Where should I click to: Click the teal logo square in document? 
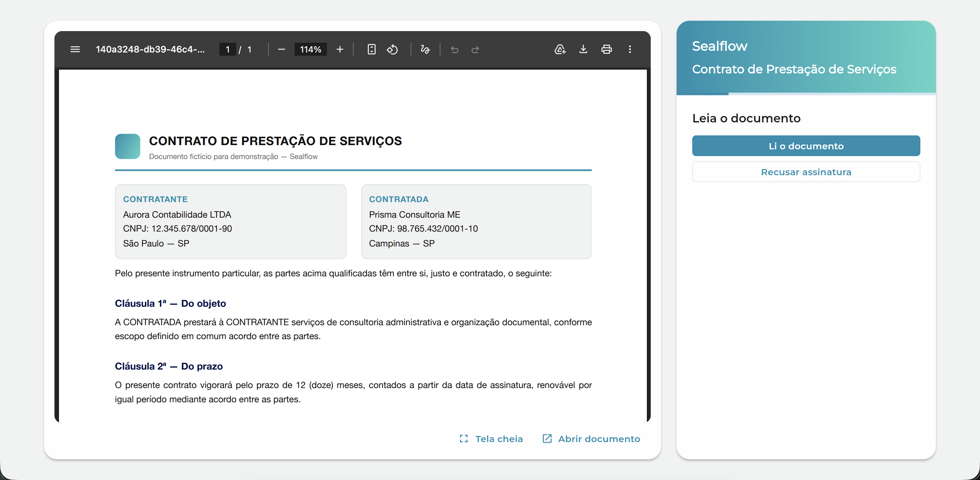click(127, 146)
